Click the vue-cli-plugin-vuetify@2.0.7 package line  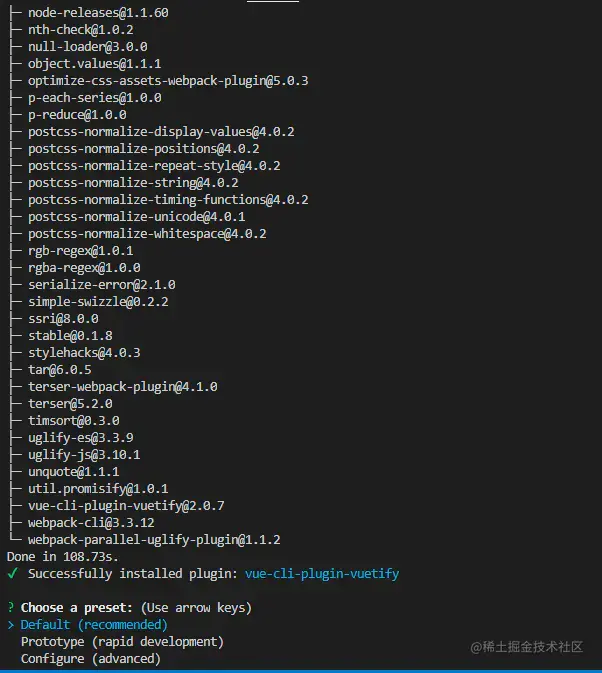point(126,506)
